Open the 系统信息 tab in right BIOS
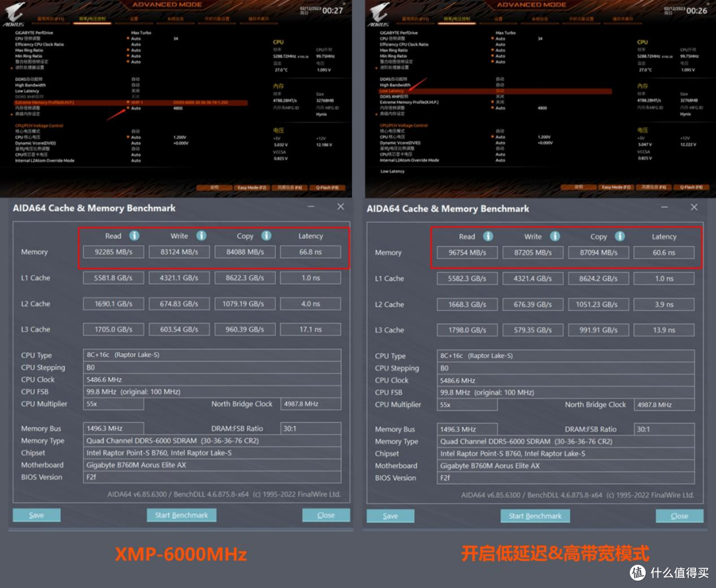Screen dimensions: 716x588 pyautogui.click(x=540, y=19)
